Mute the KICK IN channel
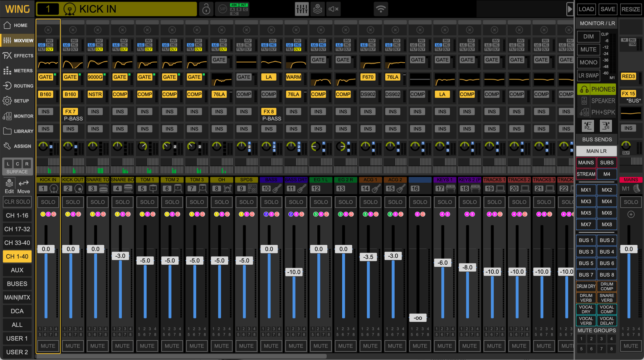Viewport: 644px width, 360px height. coord(48,346)
